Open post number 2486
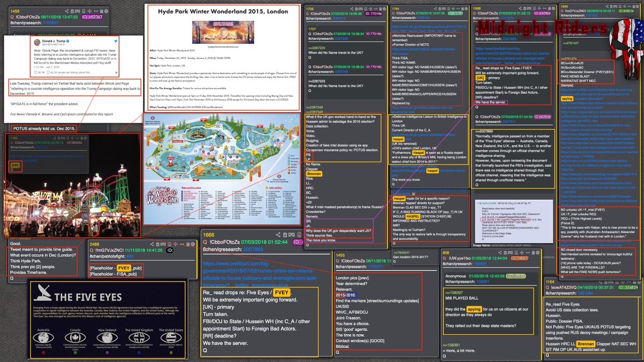 pyautogui.click(x=94, y=244)
